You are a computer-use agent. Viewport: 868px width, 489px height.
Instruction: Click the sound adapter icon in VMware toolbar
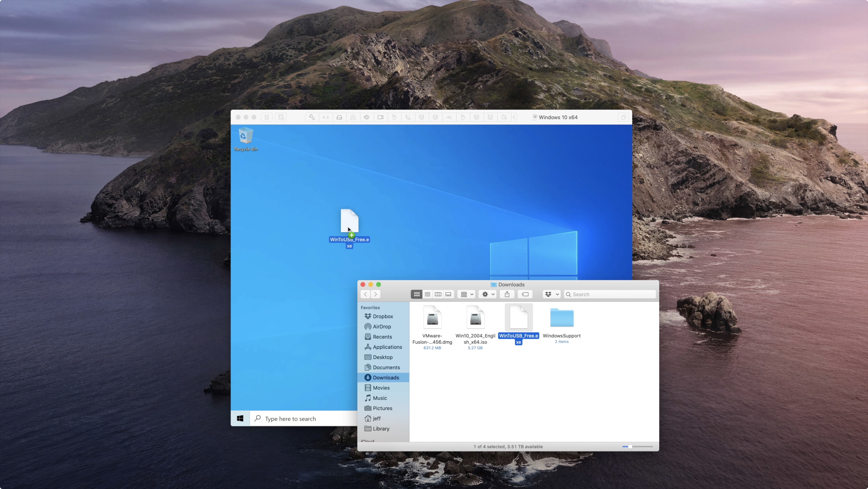(367, 117)
